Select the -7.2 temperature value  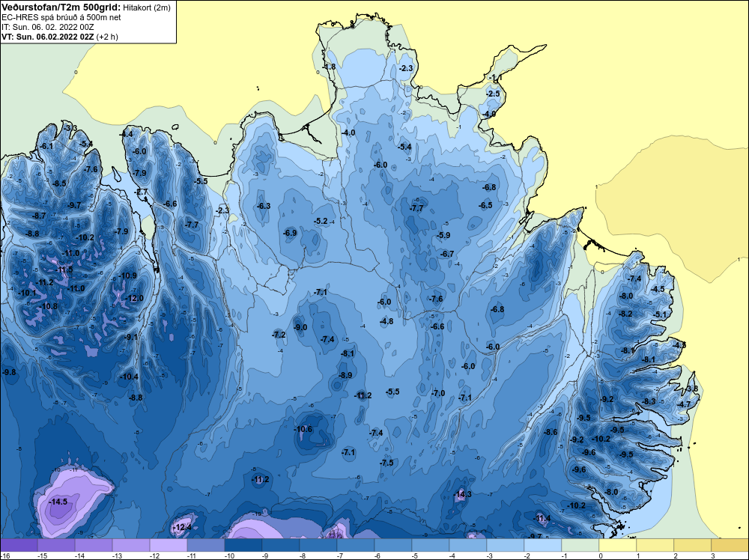point(279,335)
